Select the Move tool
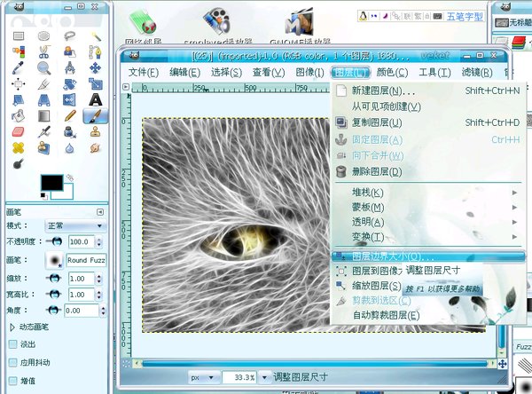The height and width of the screenshot is (394, 532). pos(96,68)
